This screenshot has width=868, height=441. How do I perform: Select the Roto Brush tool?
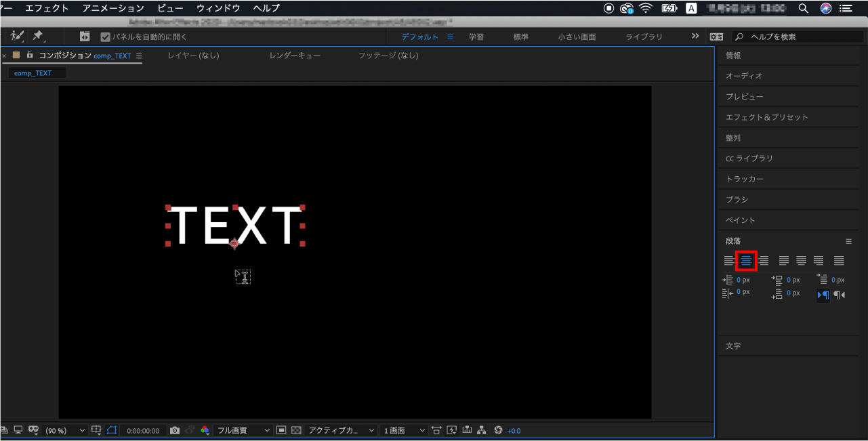(x=17, y=36)
